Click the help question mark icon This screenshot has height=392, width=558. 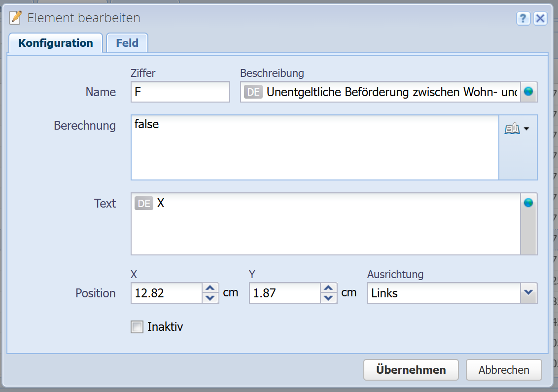click(523, 19)
